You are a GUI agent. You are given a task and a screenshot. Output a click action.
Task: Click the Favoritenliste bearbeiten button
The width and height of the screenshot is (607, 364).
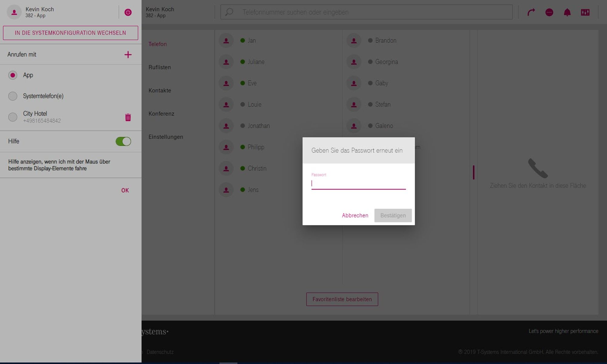tap(342, 299)
